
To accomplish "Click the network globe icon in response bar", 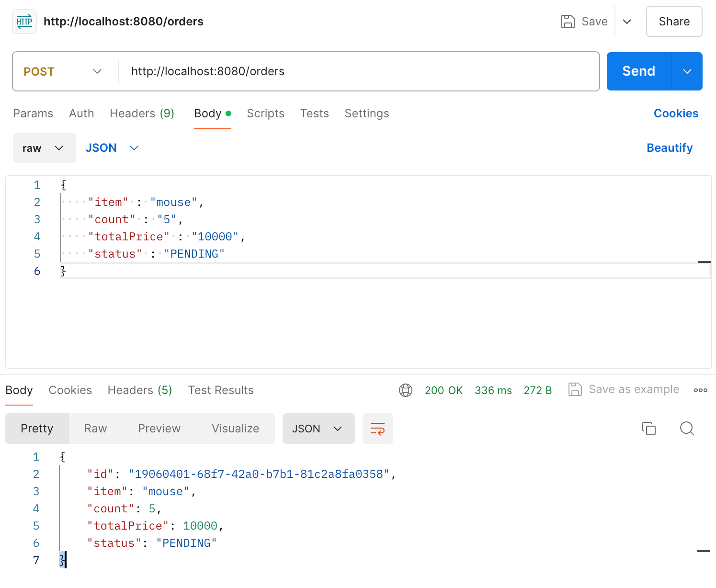I will pos(406,390).
